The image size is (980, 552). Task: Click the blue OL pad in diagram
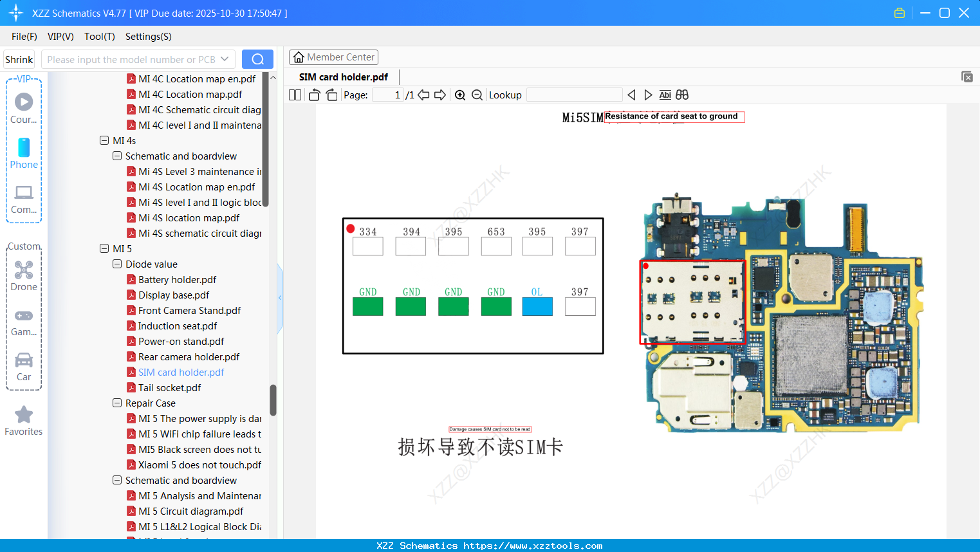(537, 306)
